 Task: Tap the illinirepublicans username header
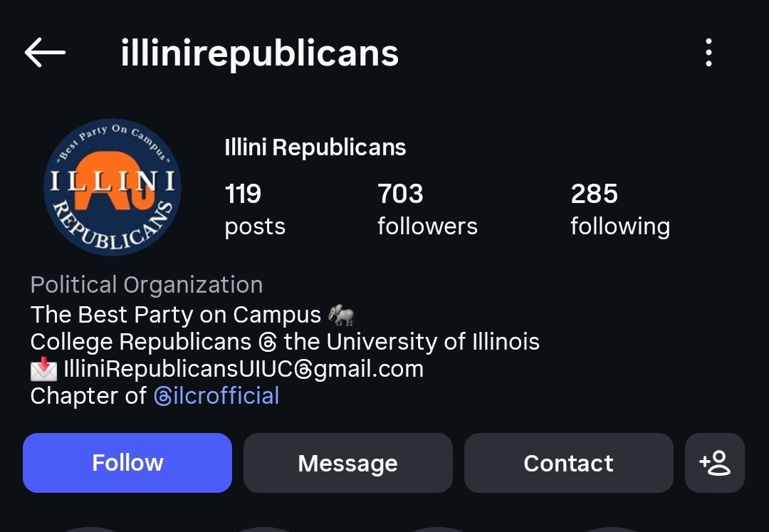point(259,53)
